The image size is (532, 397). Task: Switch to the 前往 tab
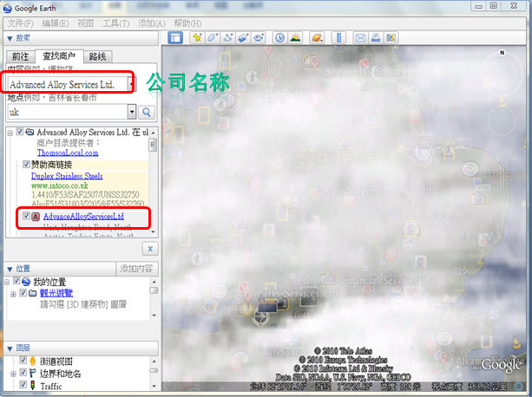[20, 56]
